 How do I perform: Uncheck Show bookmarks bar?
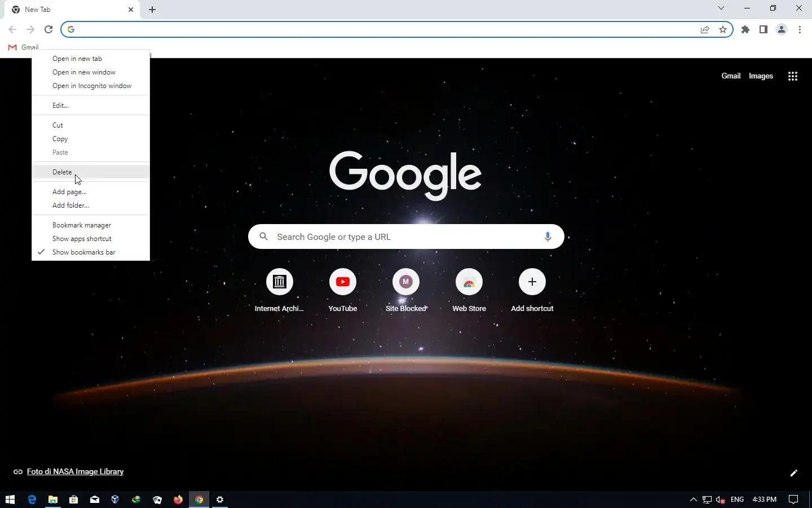click(91, 252)
